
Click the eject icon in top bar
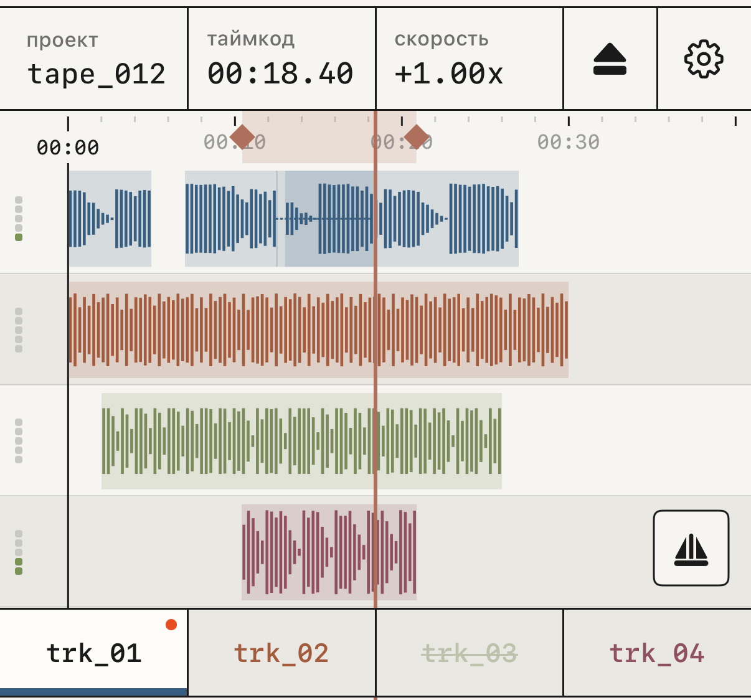click(x=610, y=59)
